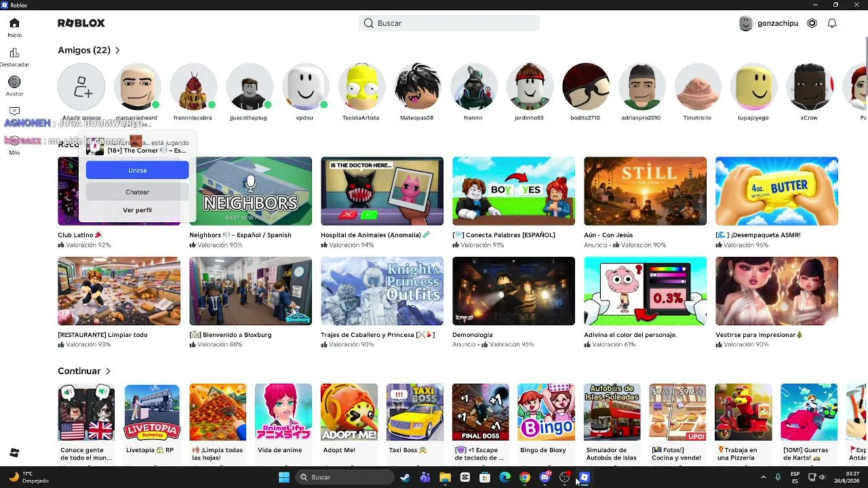Open Escape de teclado game thumbnail

pos(481,412)
